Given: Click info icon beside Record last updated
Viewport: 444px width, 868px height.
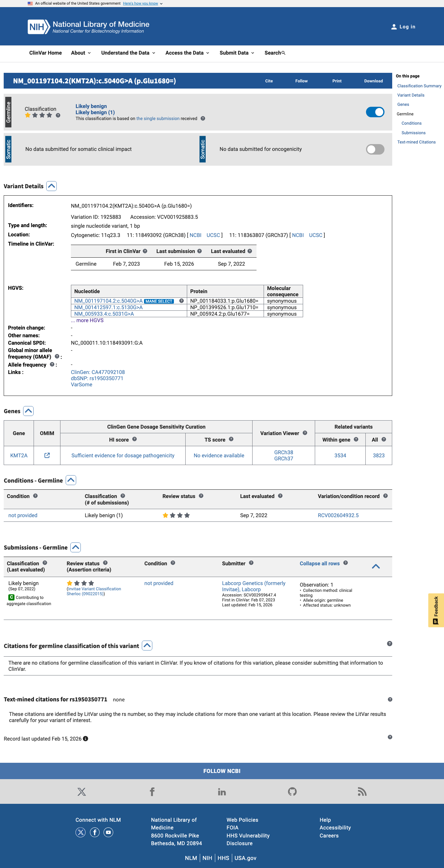Looking at the screenshot, I should point(85,739).
